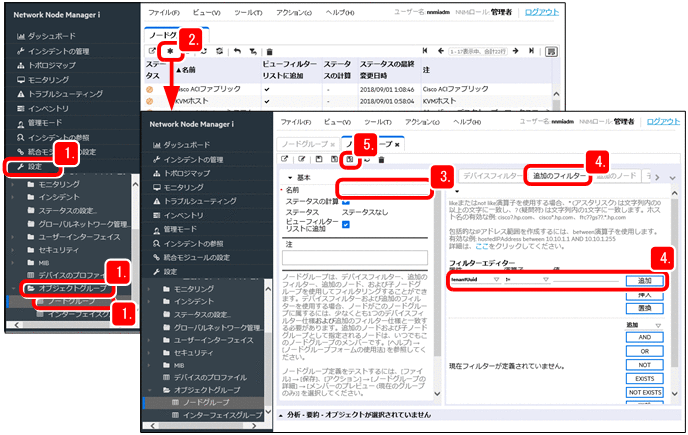Switch to デバイスフィルター tab
Screen dimensions: 688x435
[x=491, y=176]
